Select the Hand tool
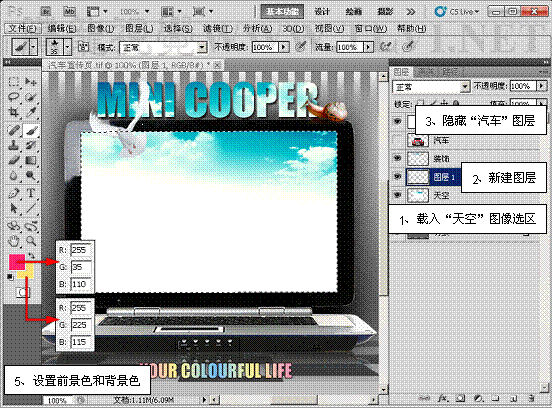 [14, 241]
